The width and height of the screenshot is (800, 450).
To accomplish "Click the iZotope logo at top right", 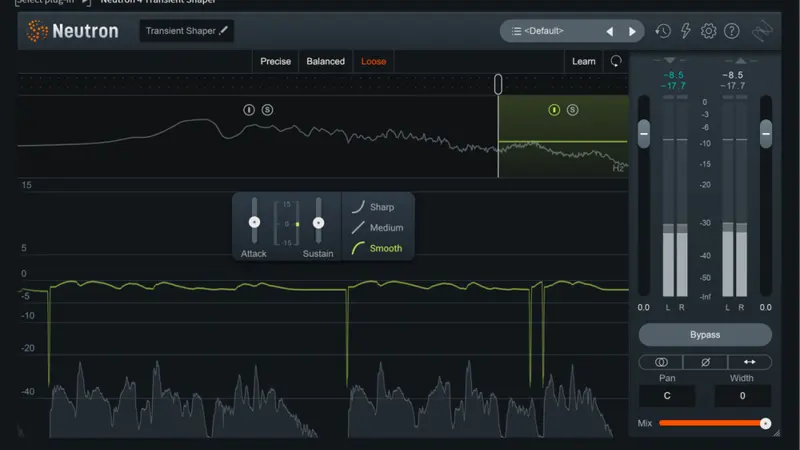I will coord(762,31).
